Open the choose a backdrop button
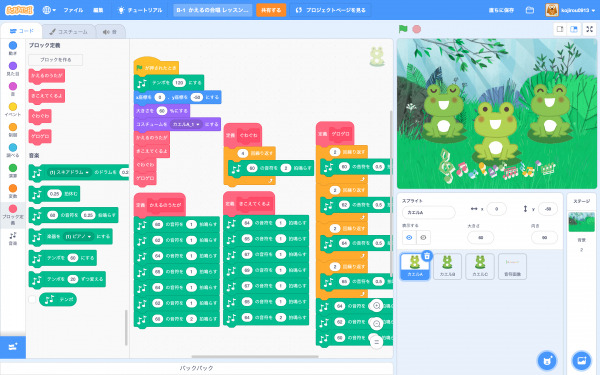 pos(581,360)
